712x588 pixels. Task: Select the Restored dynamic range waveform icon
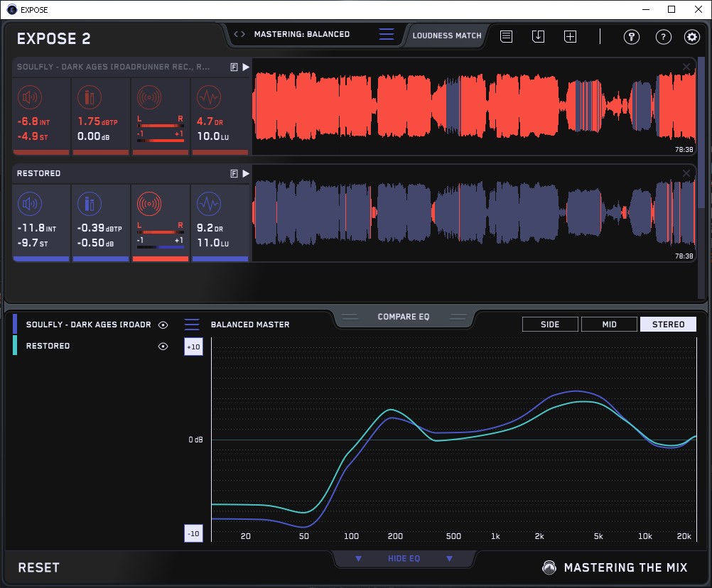click(209, 204)
